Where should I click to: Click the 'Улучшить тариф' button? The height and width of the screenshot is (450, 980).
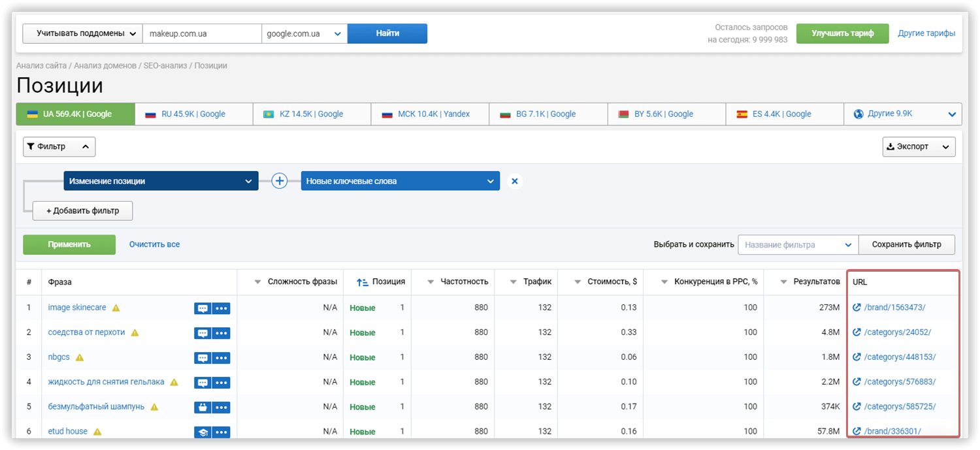843,33
